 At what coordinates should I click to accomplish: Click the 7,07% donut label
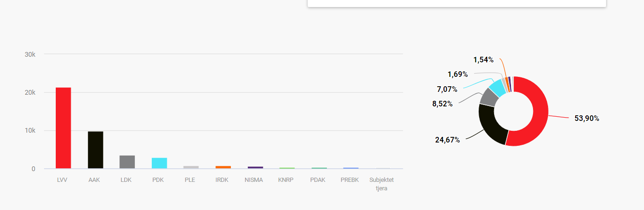(447, 89)
